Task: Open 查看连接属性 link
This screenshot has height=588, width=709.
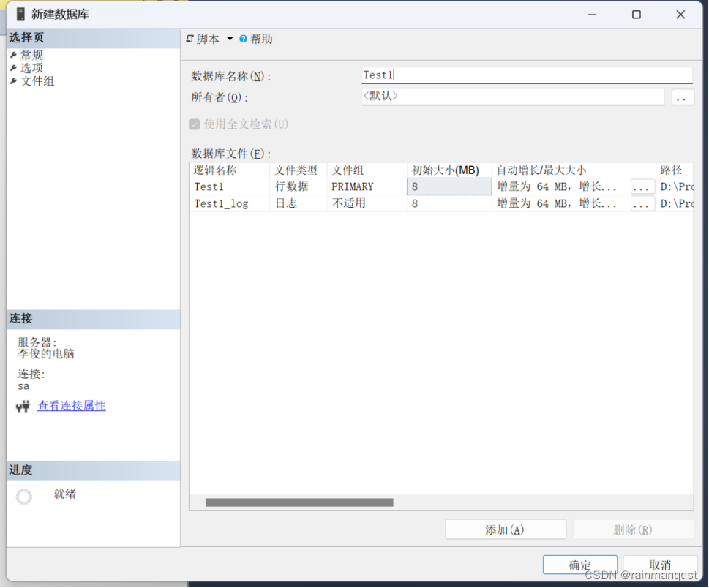Action: coord(72,406)
